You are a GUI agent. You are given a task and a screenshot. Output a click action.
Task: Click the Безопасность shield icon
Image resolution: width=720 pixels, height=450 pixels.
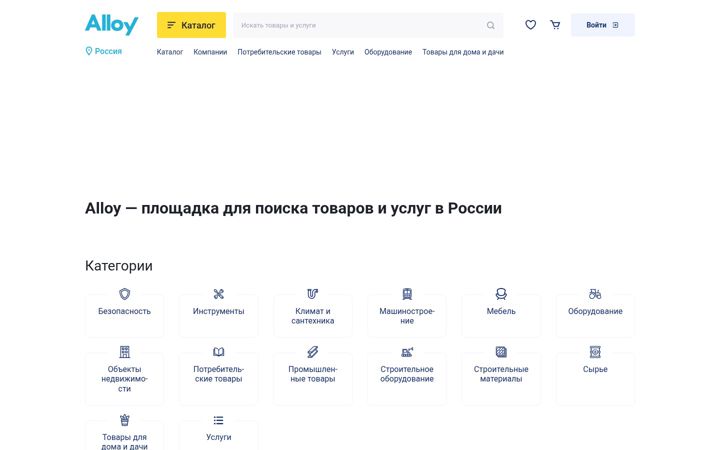coord(124,294)
